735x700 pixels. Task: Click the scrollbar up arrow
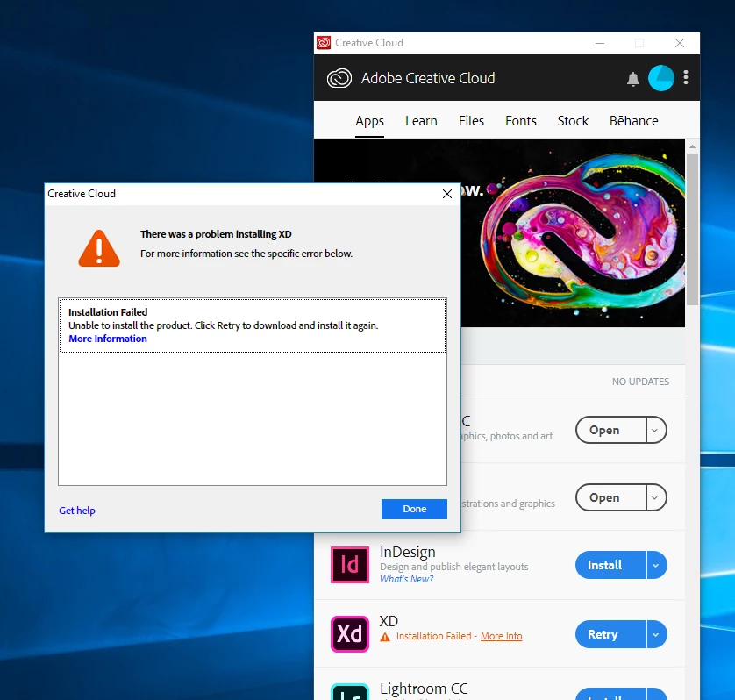692,146
